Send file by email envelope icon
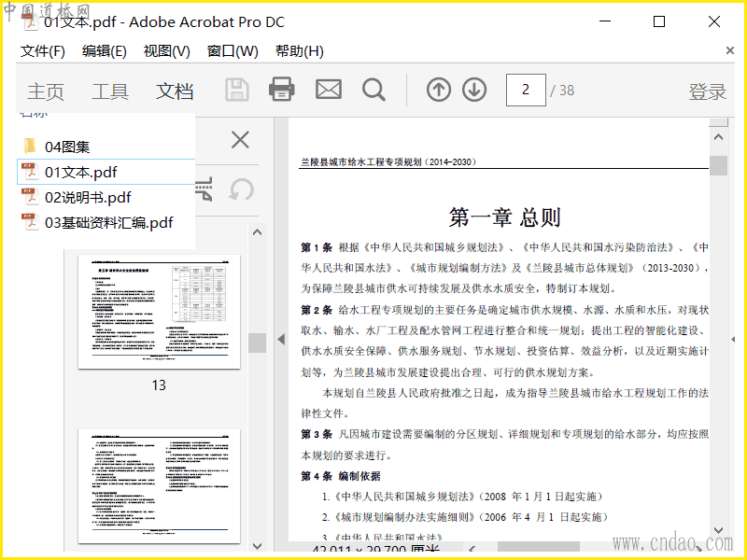The height and width of the screenshot is (560, 747). 329,89
